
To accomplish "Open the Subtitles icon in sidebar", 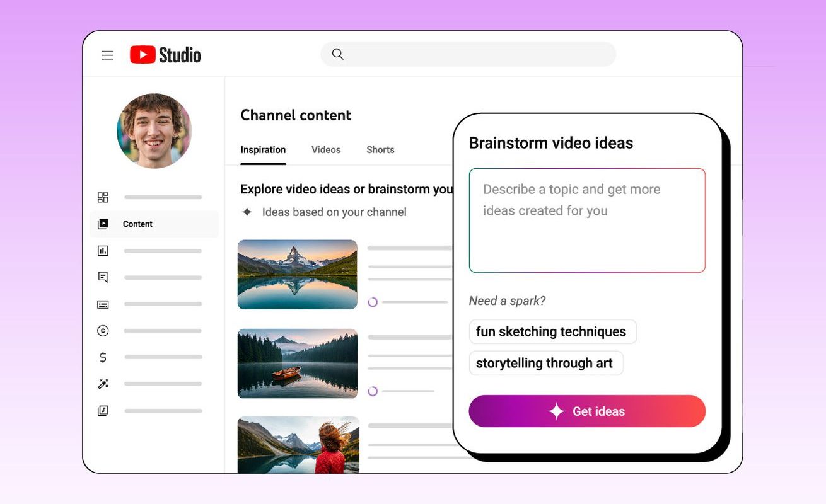I will tap(103, 304).
